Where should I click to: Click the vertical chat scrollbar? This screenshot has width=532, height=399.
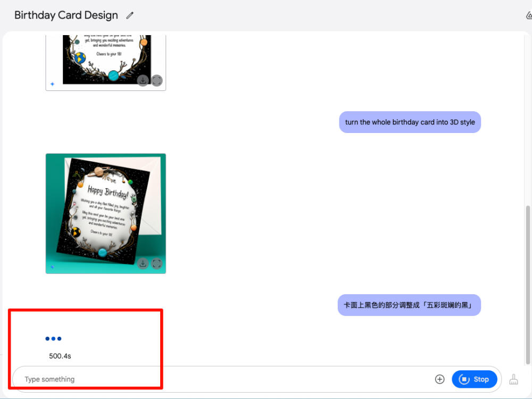coord(528,284)
